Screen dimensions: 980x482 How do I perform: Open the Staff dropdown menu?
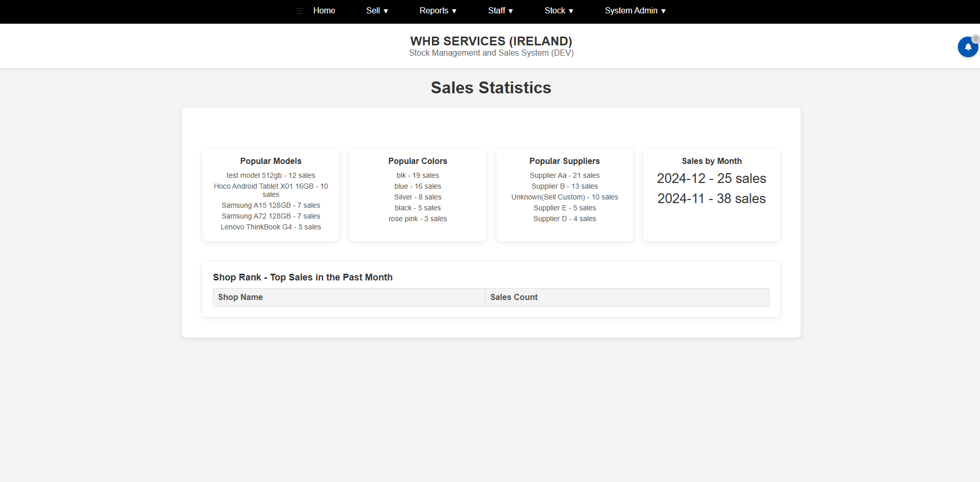click(x=500, y=11)
